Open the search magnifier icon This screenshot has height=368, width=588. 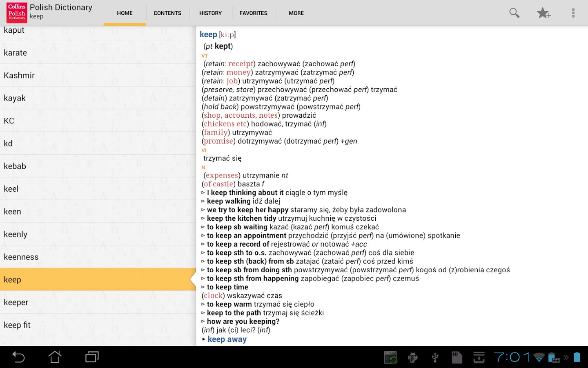coord(514,13)
